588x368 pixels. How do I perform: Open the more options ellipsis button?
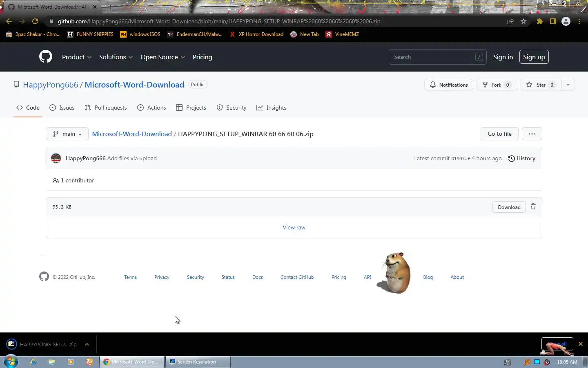532,134
